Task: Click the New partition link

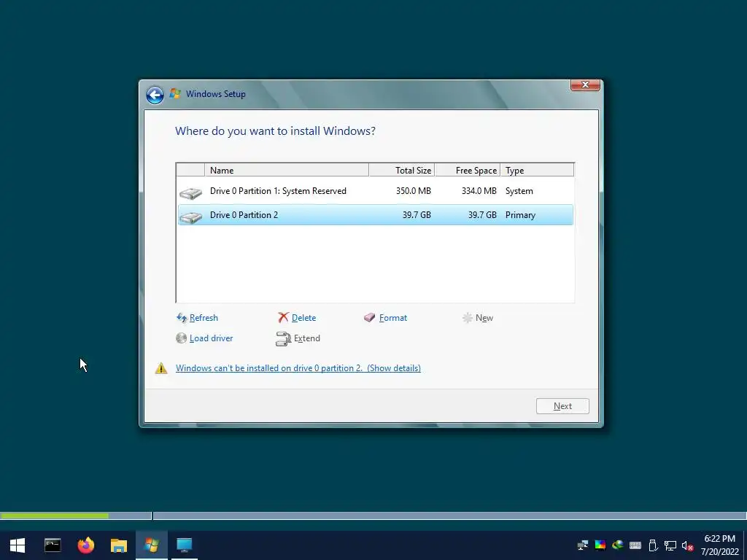Action: (x=484, y=318)
